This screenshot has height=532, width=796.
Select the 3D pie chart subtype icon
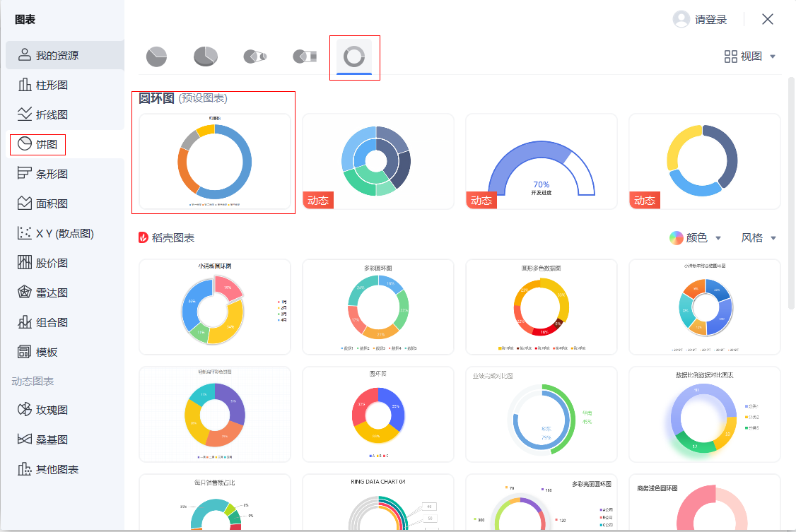206,57
